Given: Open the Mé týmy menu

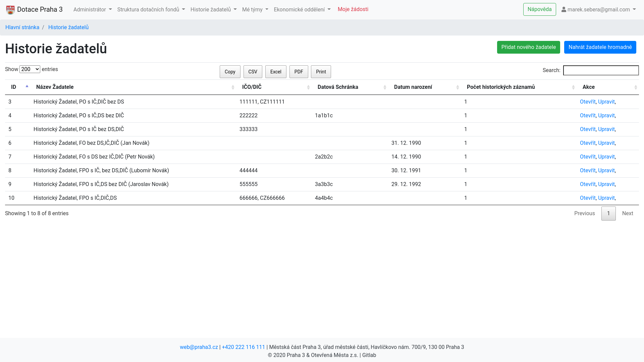Looking at the screenshot, I should pos(255,10).
